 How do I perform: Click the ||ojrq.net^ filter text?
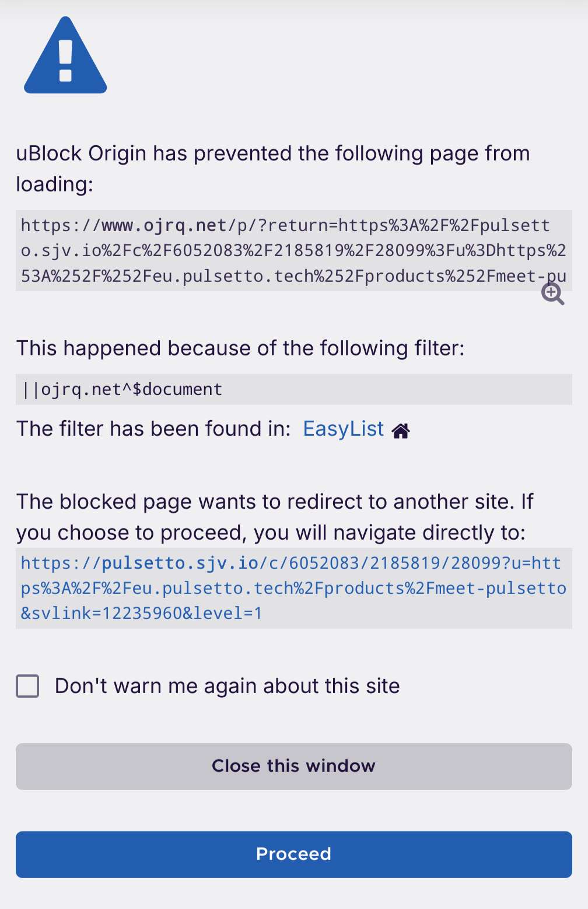click(76, 389)
